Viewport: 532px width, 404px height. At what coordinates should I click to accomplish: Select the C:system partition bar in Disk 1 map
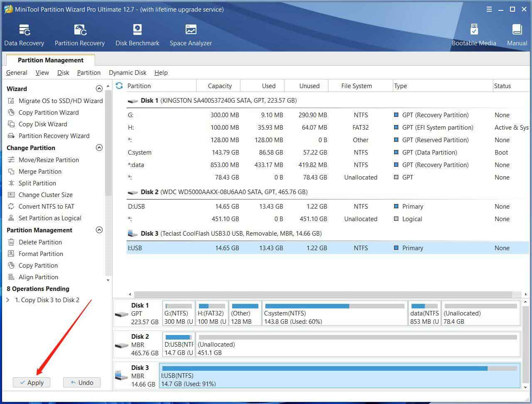[x=335, y=313]
